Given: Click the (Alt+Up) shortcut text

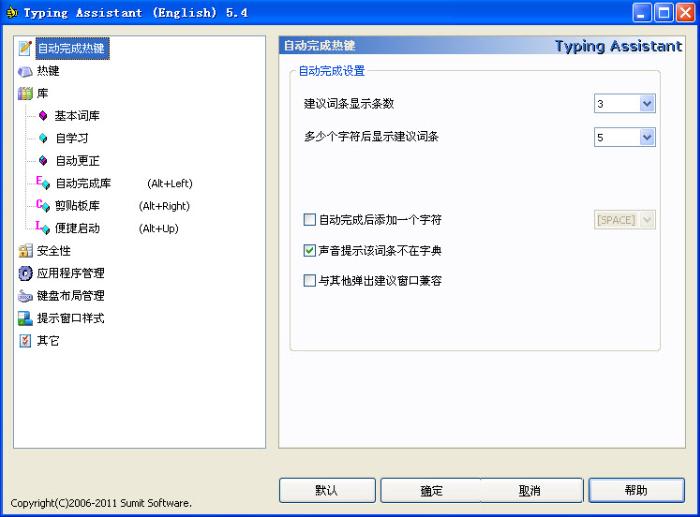Looking at the screenshot, I should click(158, 229).
